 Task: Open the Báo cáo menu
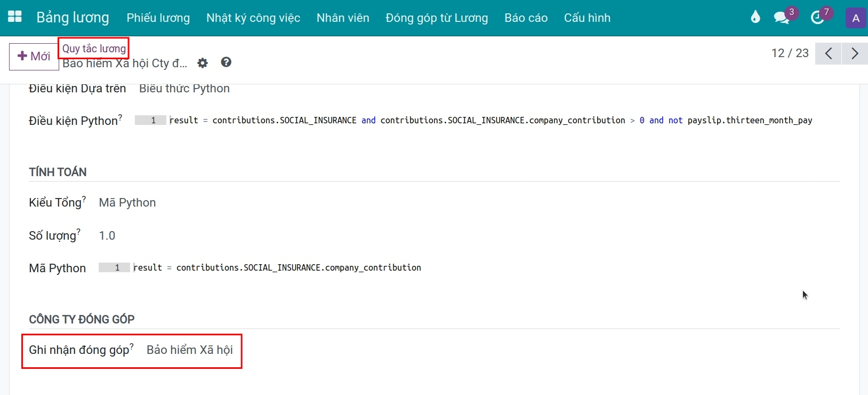526,18
